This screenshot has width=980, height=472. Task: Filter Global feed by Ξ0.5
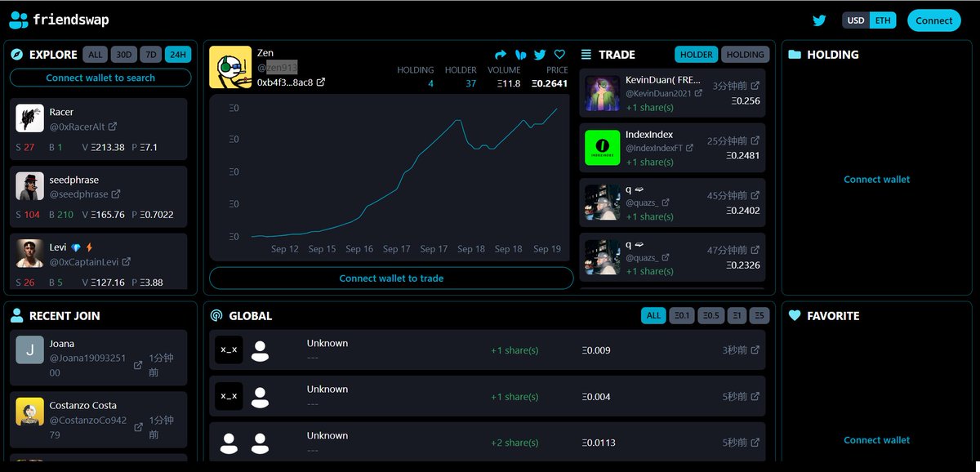click(711, 316)
